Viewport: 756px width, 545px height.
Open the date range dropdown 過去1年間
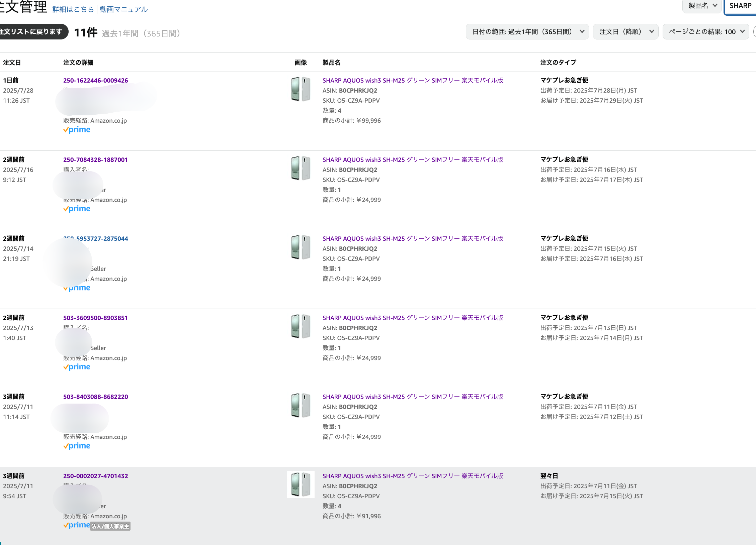click(527, 32)
